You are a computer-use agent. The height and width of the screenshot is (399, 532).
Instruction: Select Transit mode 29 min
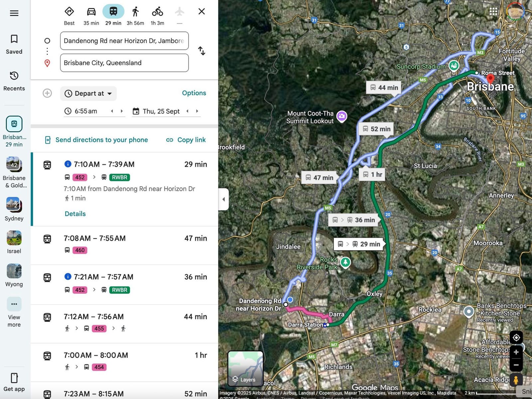pos(113,16)
